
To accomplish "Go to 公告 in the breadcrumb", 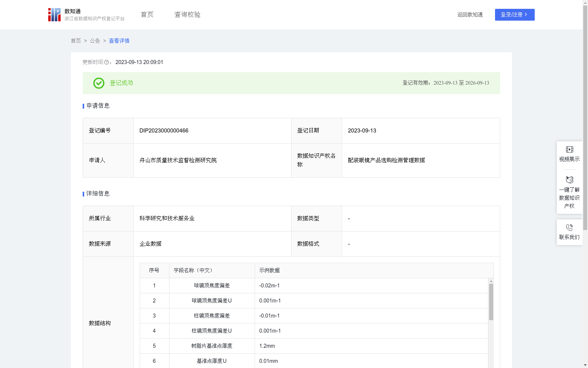I will click(x=95, y=41).
